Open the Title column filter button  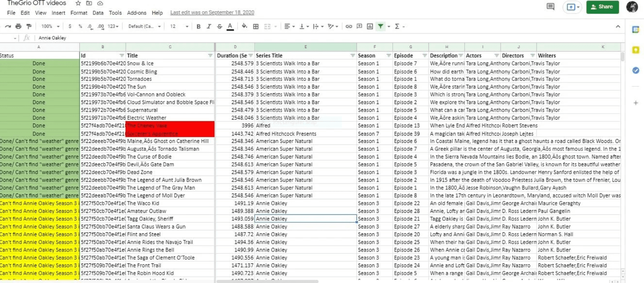[210, 55]
